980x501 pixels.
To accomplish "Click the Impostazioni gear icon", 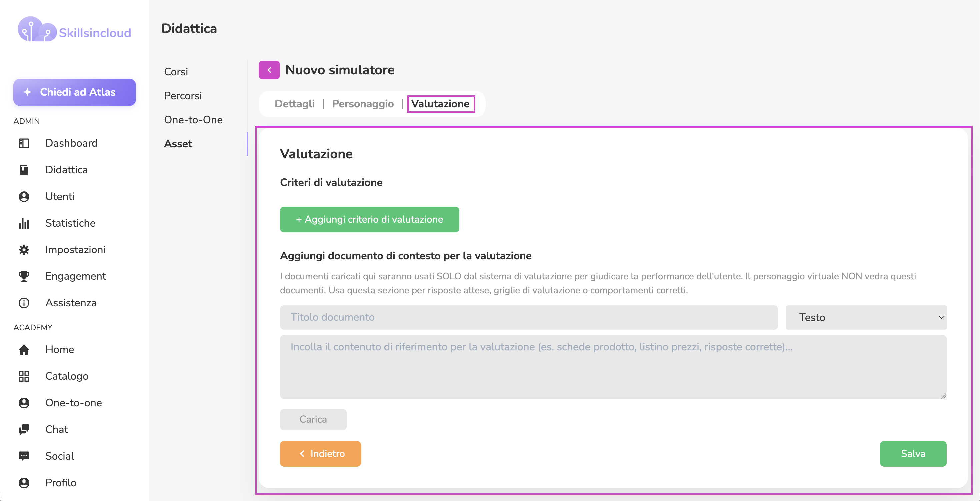I will tap(24, 250).
